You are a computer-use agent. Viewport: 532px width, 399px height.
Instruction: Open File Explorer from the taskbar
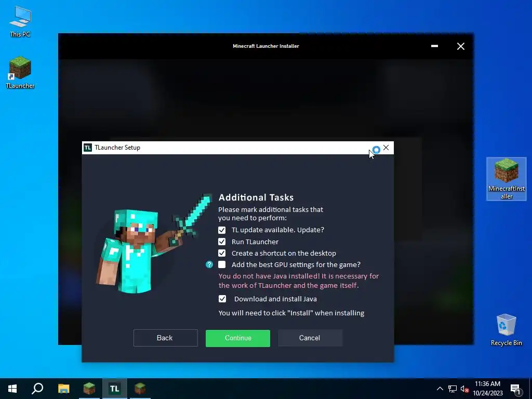(x=63, y=389)
